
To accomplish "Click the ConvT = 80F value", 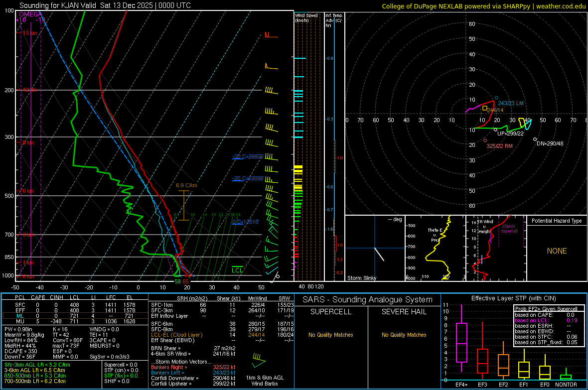I will point(68,340).
